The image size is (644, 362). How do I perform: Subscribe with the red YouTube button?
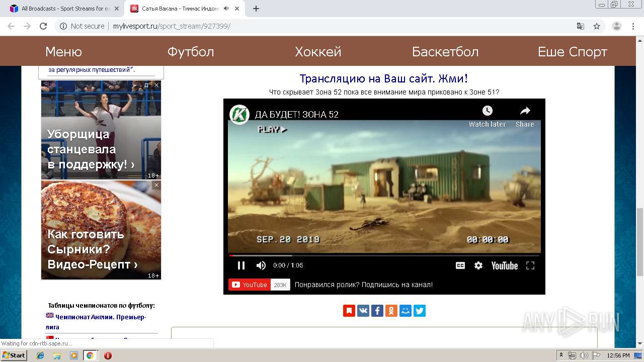click(x=250, y=285)
